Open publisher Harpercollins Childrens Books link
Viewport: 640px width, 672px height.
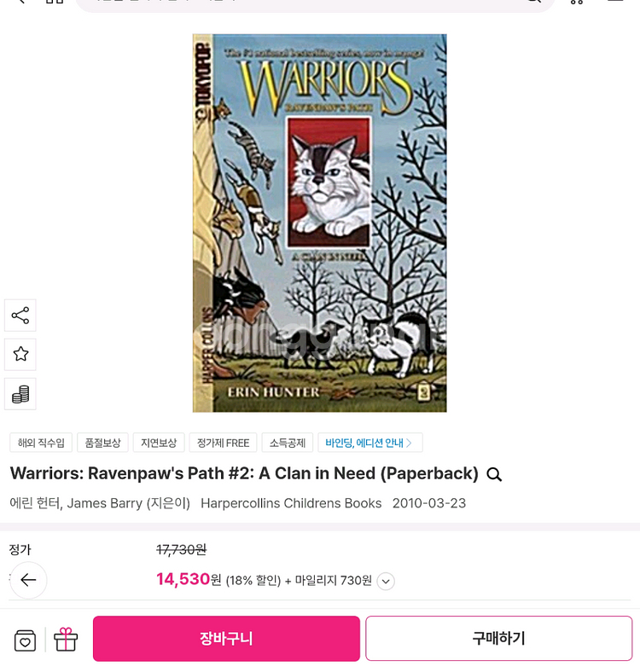point(291,503)
